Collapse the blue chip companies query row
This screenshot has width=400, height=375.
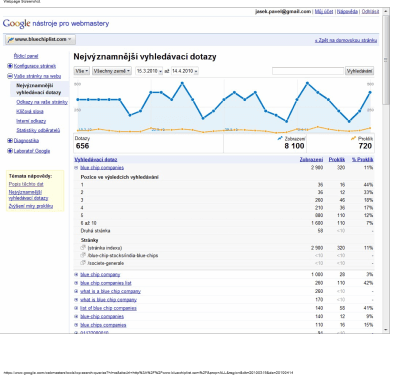tap(76, 168)
